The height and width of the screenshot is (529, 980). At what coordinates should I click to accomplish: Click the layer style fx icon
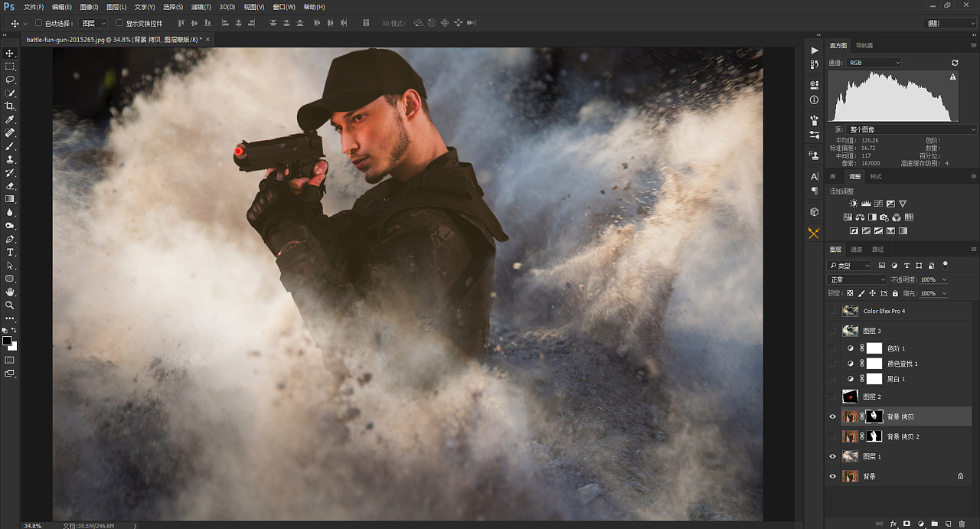[893, 524]
